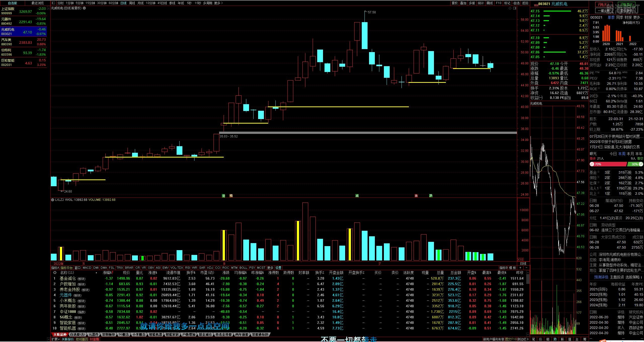Select the 财富圈 tab in the status bar
The width and height of the screenshot is (644, 342).
[x=94, y=339]
